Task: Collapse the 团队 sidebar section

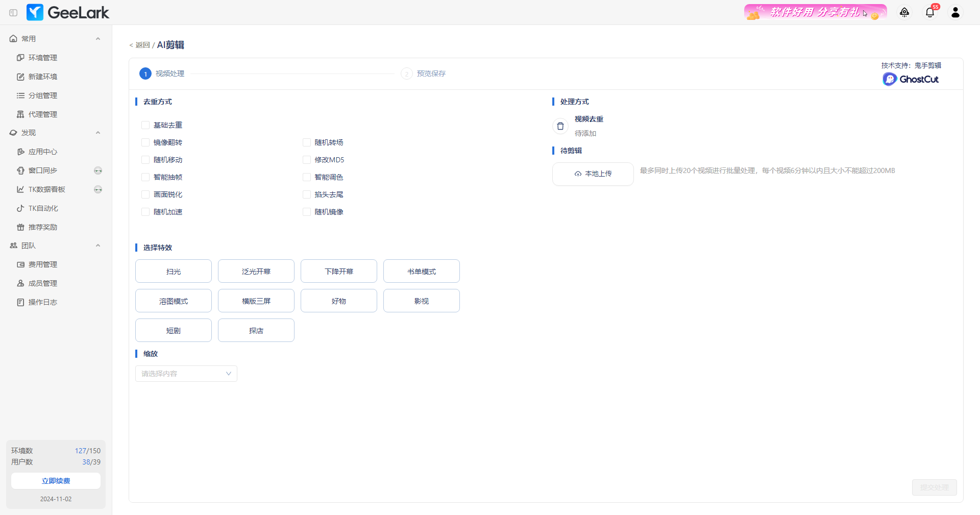Action: (x=97, y=246)
